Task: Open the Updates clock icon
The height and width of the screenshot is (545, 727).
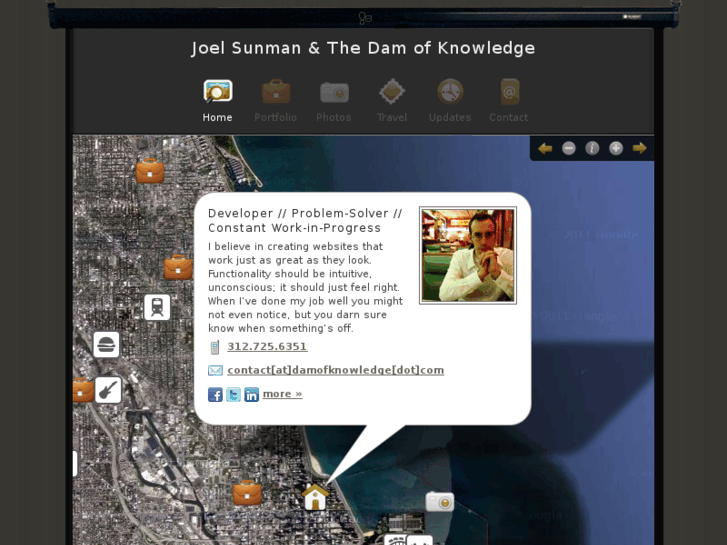Action: pyautogui.click(x=450, y=91)
